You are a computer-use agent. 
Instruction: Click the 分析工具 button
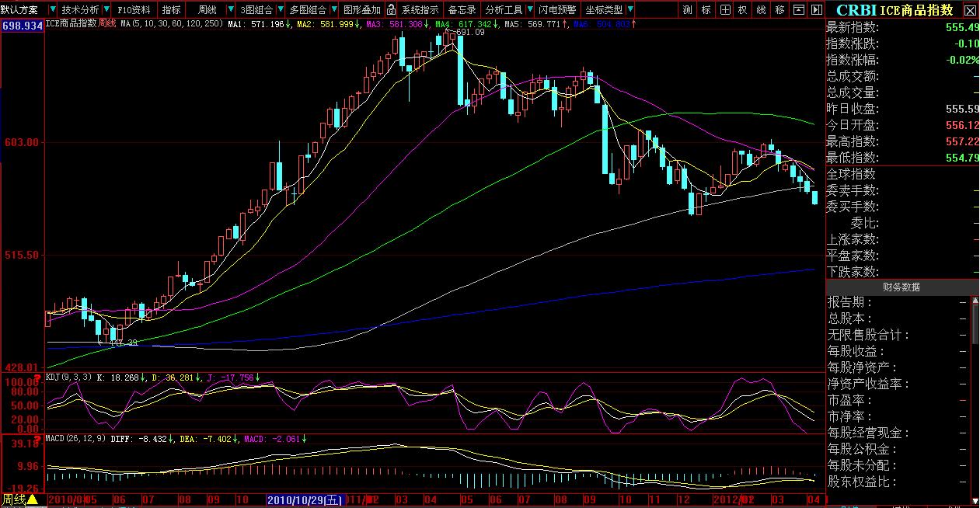pos(504,10)
